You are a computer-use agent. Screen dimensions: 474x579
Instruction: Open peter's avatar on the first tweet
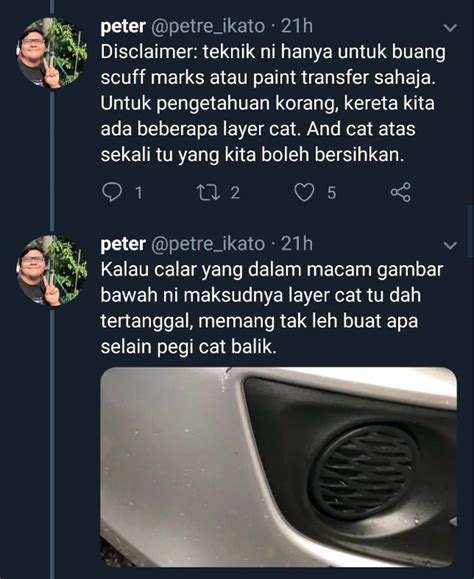[x=52, y=53]
